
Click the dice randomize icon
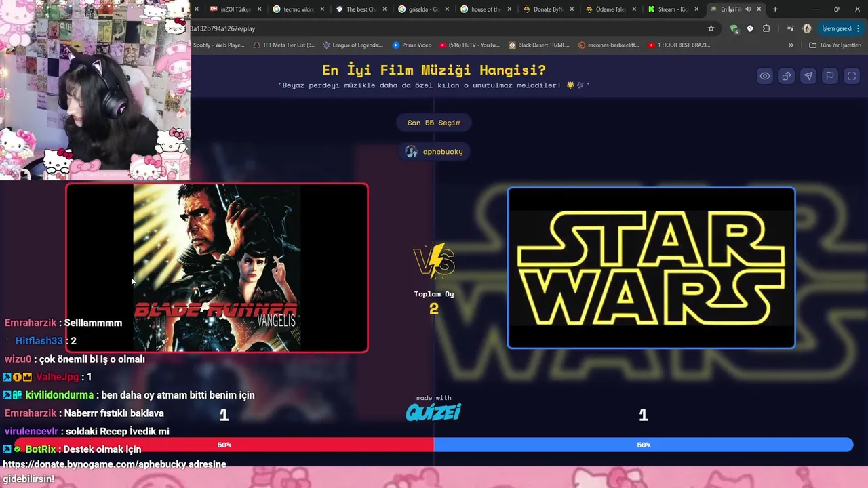click(x=787, y=76)
